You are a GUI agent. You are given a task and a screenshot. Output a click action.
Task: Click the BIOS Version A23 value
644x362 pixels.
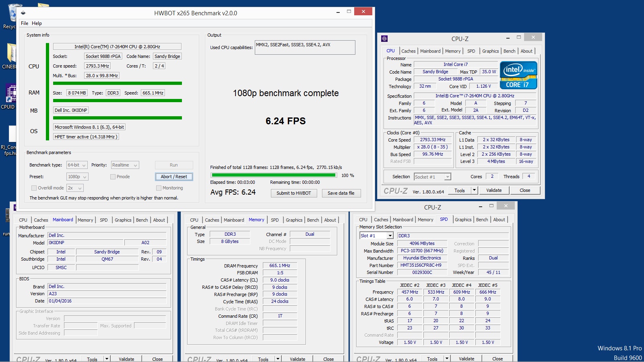tap(107, 294)
